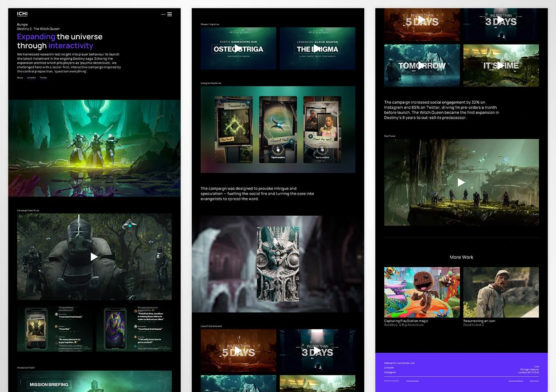Viewport: 556px width, 392px height.
Task: Open the Instagram link in the footer
Action: (x=390, y=372)
